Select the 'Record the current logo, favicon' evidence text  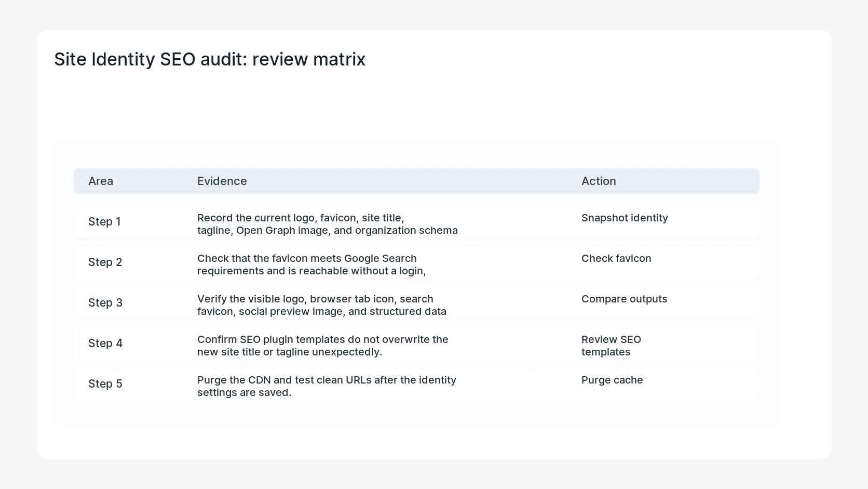click(328, 224)
